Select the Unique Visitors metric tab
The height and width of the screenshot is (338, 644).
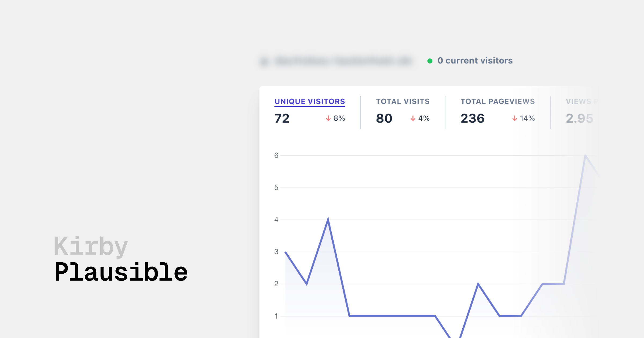pos(310,101)
